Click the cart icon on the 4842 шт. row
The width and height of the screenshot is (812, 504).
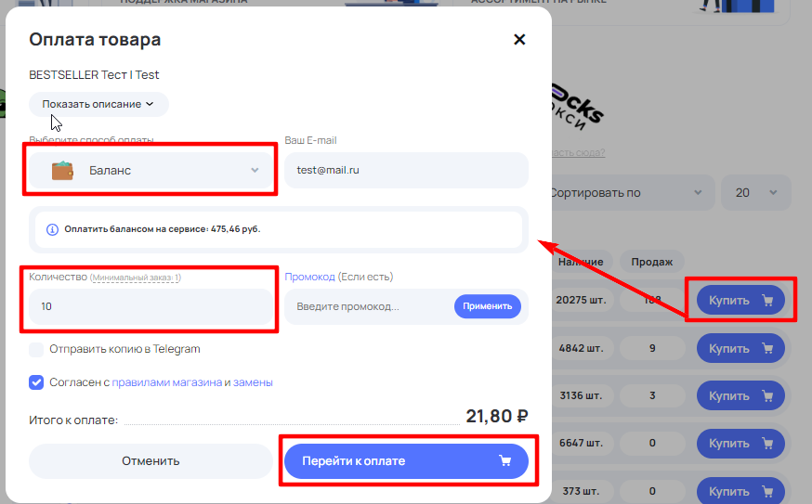[767, 348]
